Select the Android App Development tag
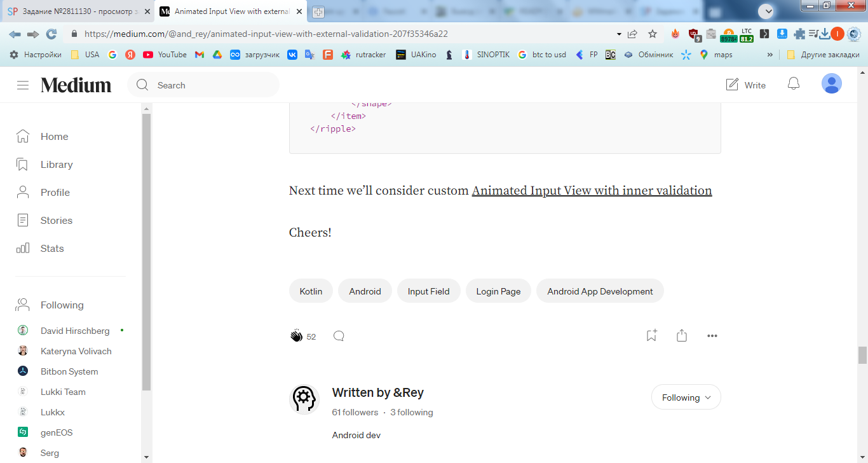 [x=600, y=291]
